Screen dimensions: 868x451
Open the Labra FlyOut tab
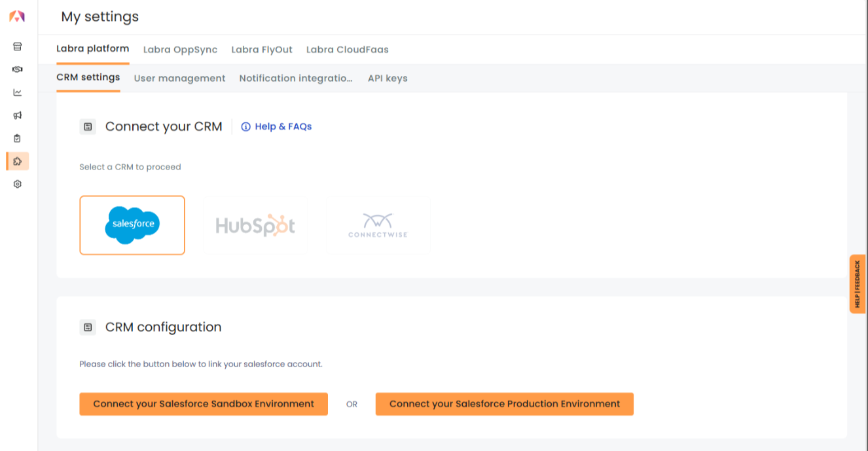point(262,50)
